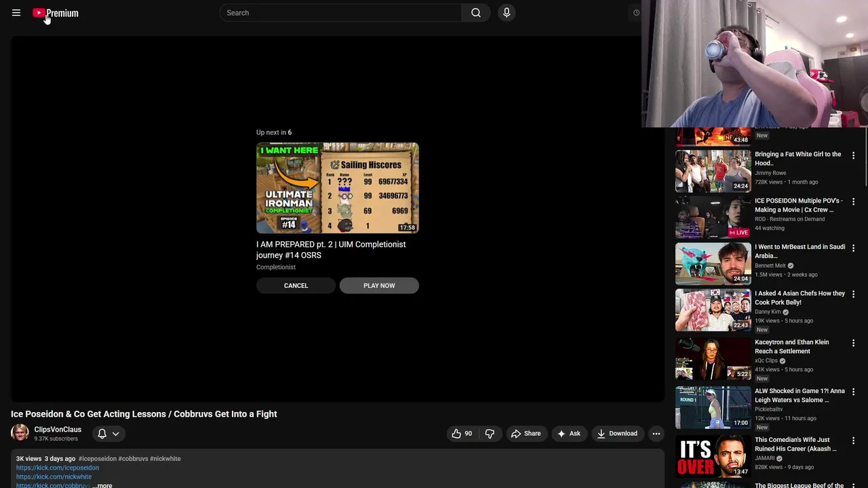Open IT'S OVER comedian video thumbnail
This screenshot has width=868, height=488.
pos(713,457)
